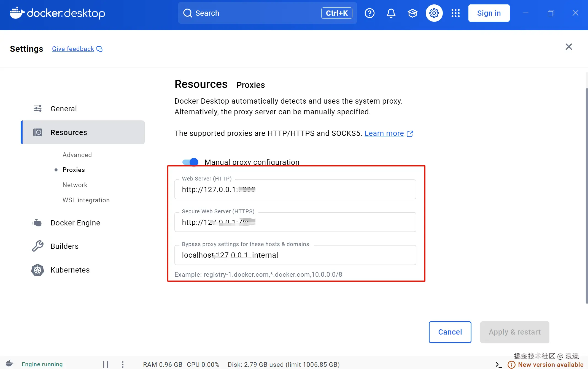Viewport: 588px width, 369px height.
Task: Pause the engine via pause icon
Action: pos(105,364)
